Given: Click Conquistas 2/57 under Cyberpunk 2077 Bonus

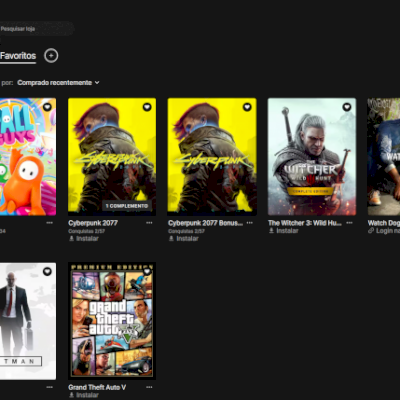Looking at the screenshot, I should (x=186, y=231).
